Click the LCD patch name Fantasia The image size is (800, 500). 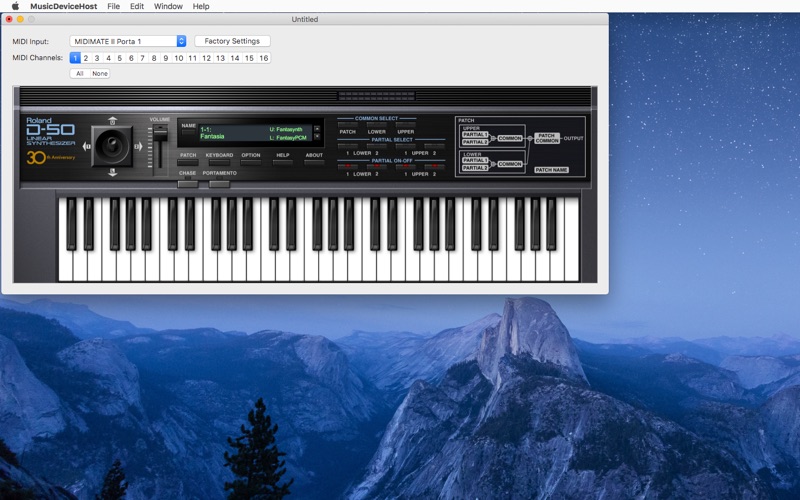click(212, 137)
